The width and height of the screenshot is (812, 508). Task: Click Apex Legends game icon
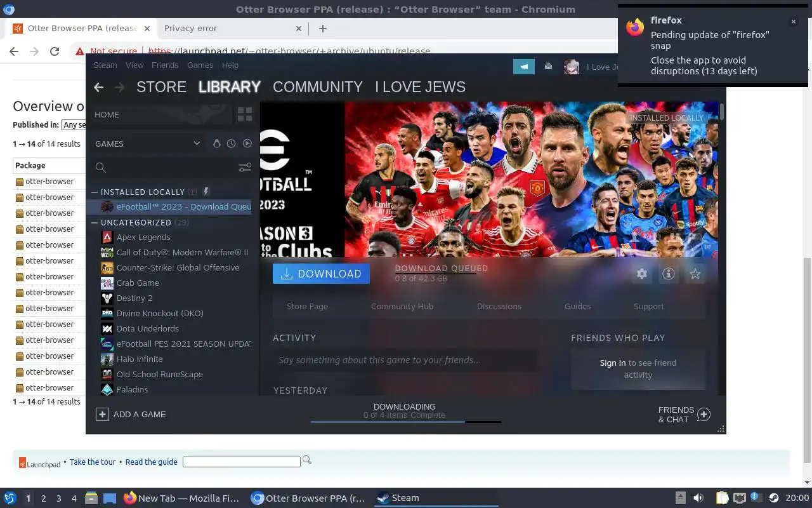107,237
